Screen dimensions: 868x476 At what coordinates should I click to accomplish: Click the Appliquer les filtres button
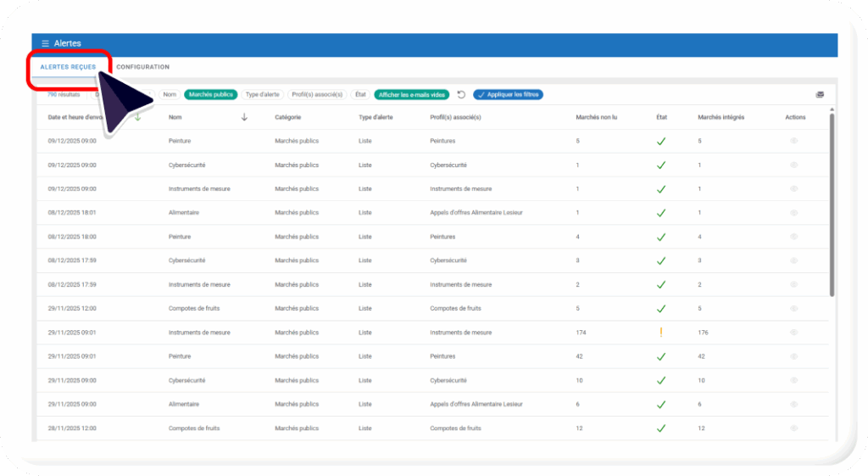pyautogui.click(x=508, y=95)
